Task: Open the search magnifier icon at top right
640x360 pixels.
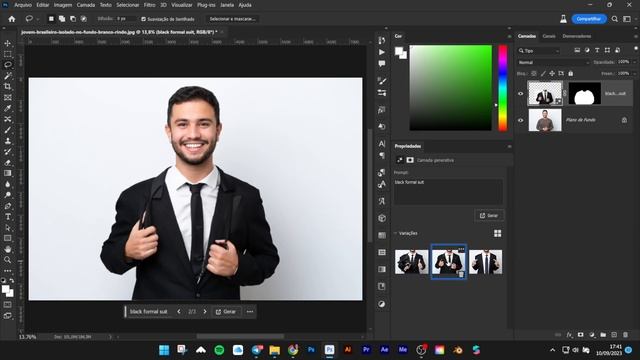Action: pyautogui.click(x=615, y=19)
